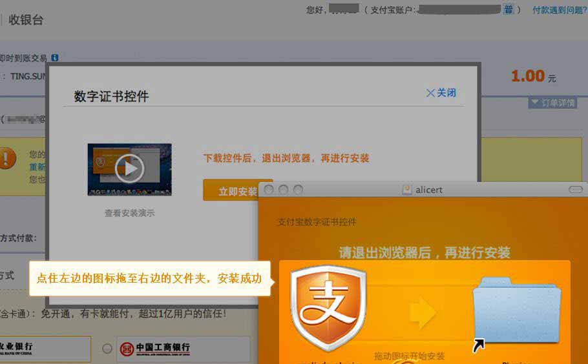Click 请退出浏览器后，再进行安装 text in alicert

[425, 253]
